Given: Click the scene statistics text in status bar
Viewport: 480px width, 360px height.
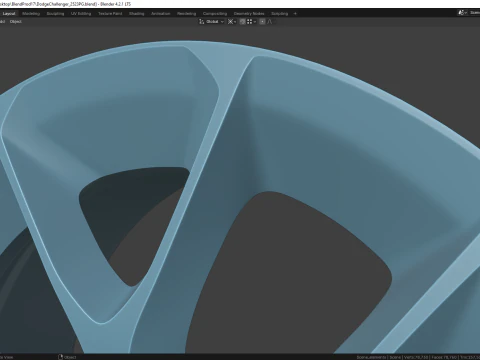Looking at the screenshot, I should pyautogui.click(x=418, y=357).
